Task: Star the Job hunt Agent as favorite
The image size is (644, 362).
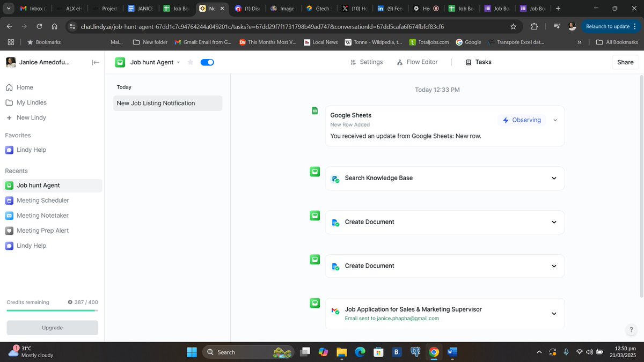Action: (190, 62)
